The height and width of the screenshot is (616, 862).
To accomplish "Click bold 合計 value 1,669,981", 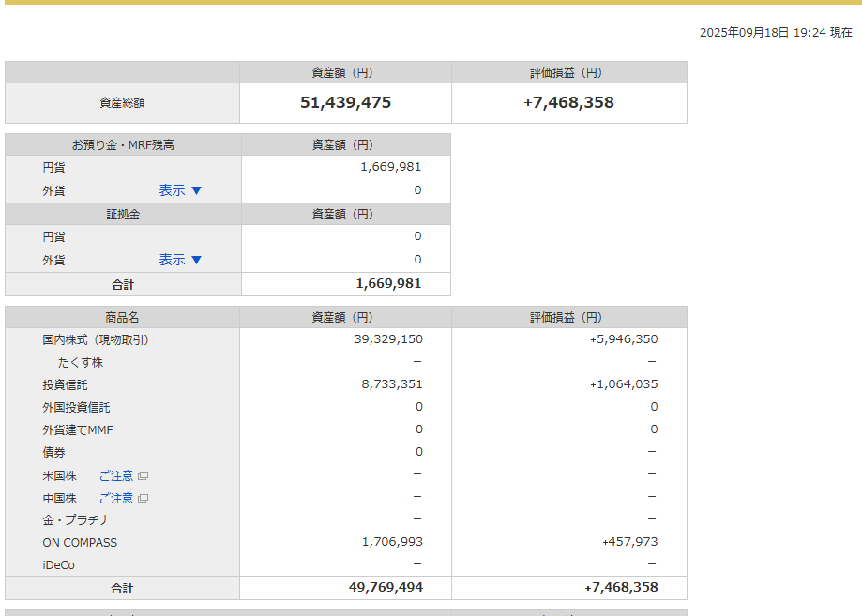I will [x=388, y=283].
